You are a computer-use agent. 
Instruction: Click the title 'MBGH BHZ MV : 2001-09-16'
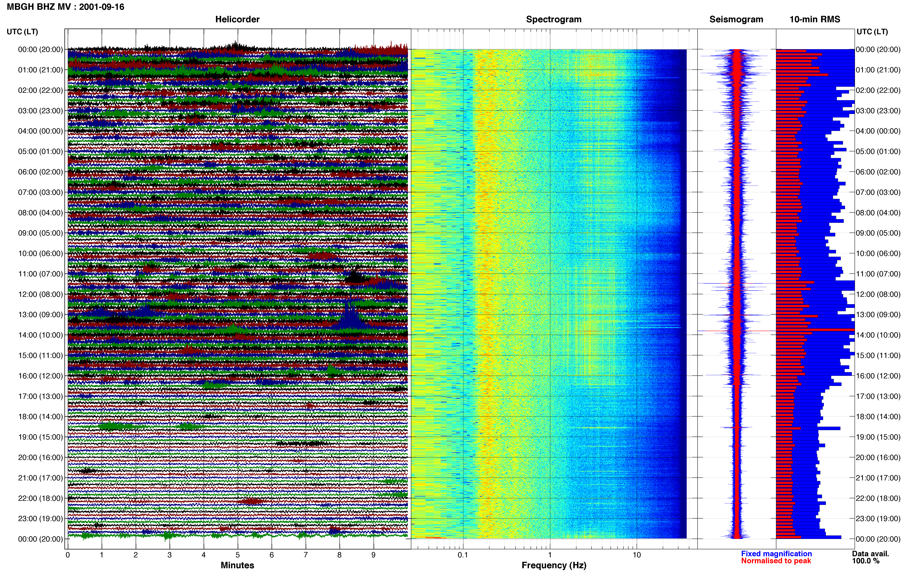coord(65,7)
